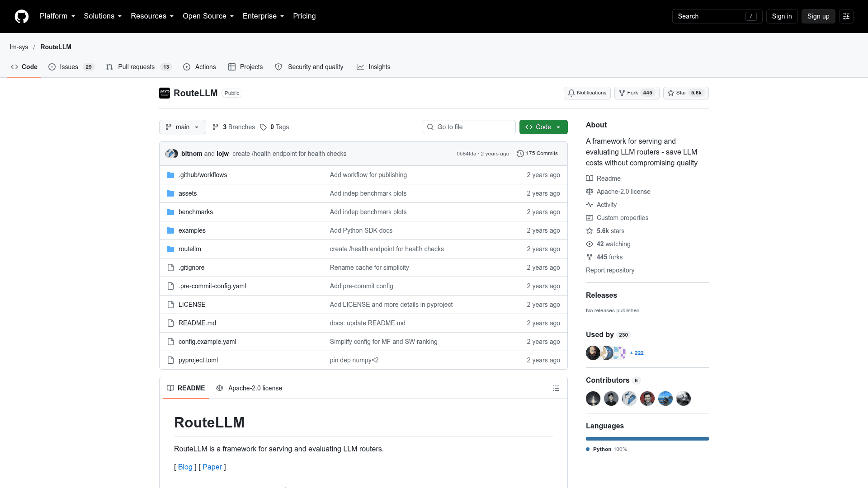
Task: Open bitnom's commit author avatar
Action: [169, 154]
